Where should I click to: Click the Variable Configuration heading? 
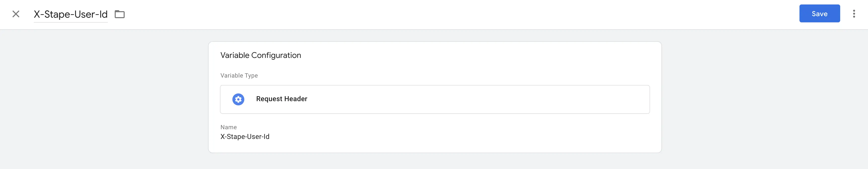tap(260, 55)
